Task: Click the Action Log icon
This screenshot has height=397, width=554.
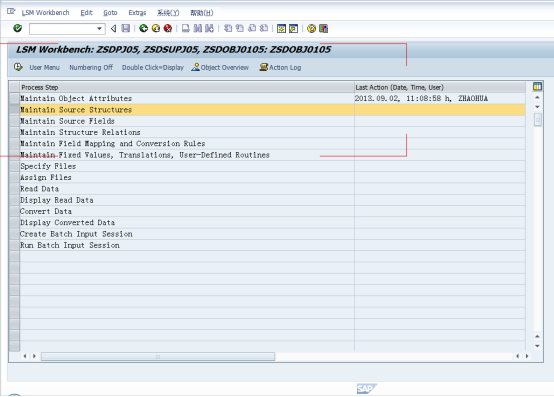Action: [x=264, y=67]
